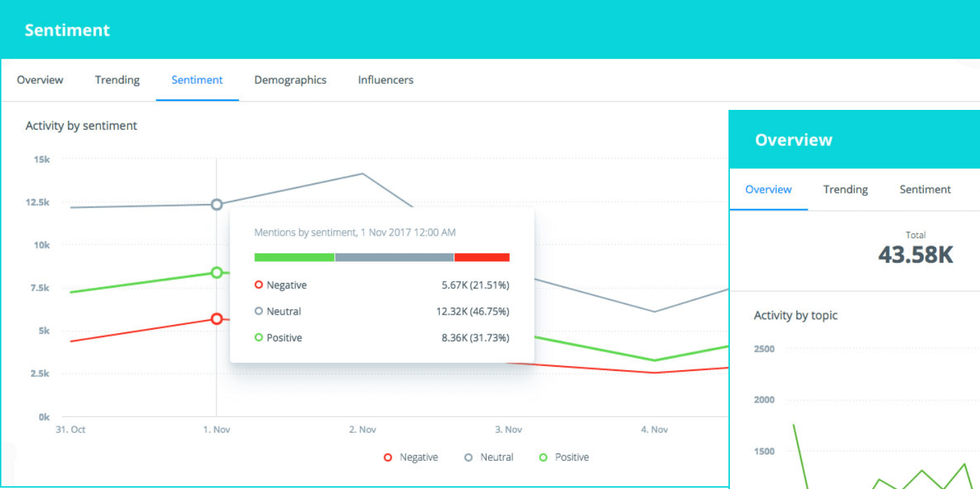980x489 pixels.
Task: Select the Neutral data point at 1 Nov
Action: click(x=216, y=204)
